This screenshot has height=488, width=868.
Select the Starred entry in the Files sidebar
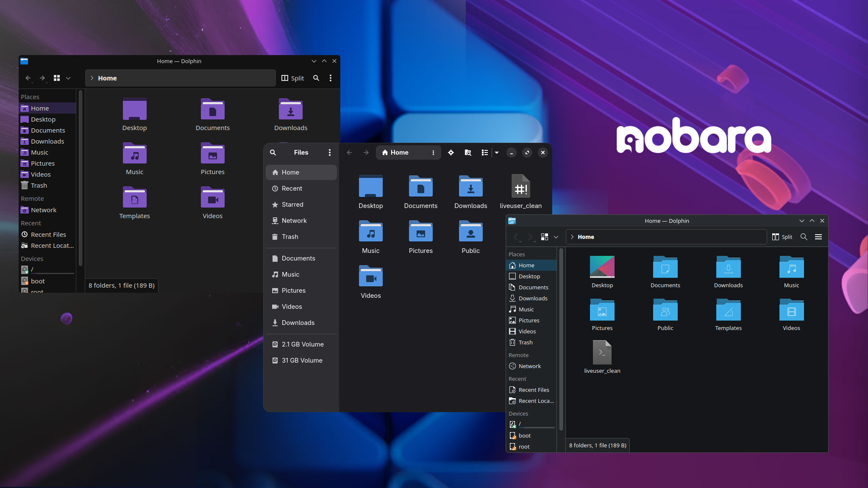292,205
